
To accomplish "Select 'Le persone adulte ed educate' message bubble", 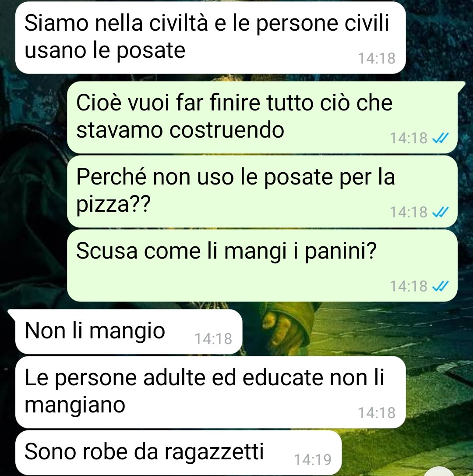I will 210,392.
